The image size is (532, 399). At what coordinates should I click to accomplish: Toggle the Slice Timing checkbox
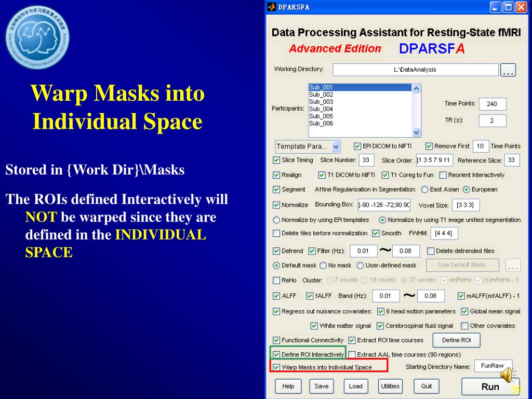276,160
